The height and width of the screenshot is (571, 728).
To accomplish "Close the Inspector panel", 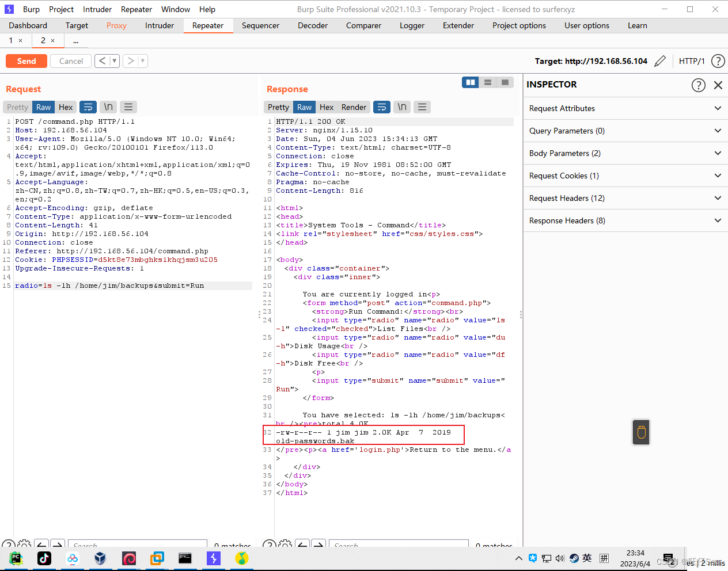I will click(x=718, y=85).
